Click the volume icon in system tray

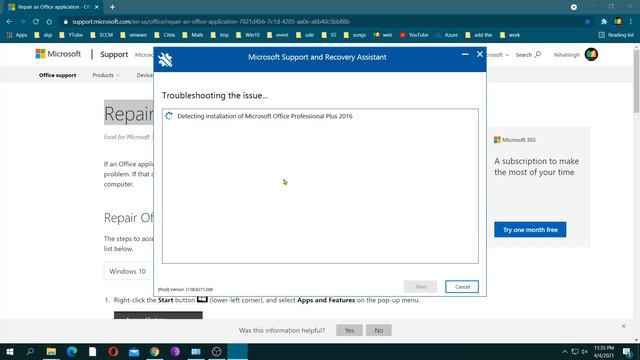[x=584, y=351]
